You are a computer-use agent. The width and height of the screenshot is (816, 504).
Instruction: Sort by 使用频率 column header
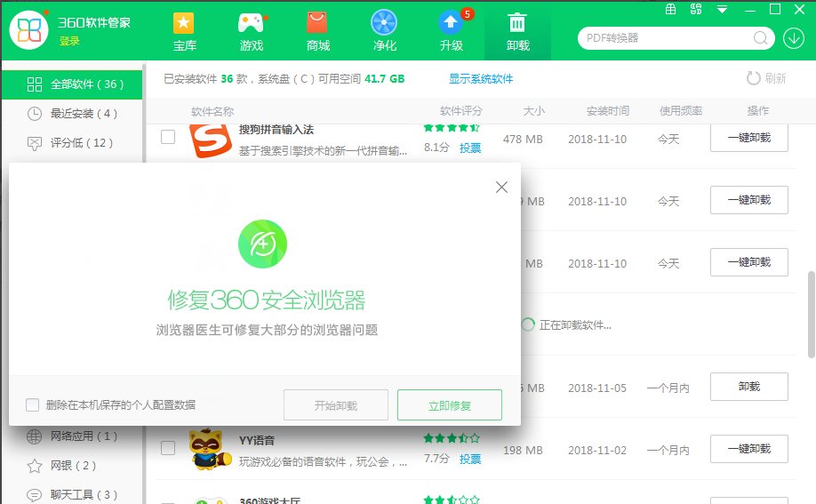click(681, 111)
